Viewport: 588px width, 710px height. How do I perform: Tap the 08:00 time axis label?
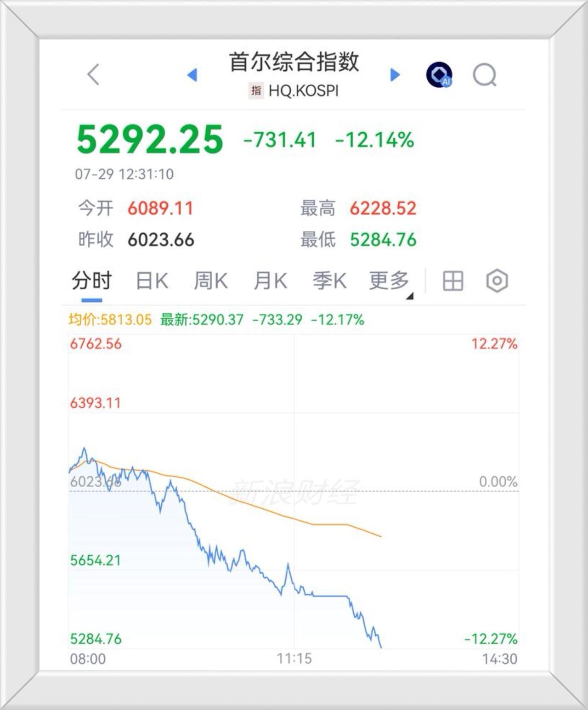[88, 659]
